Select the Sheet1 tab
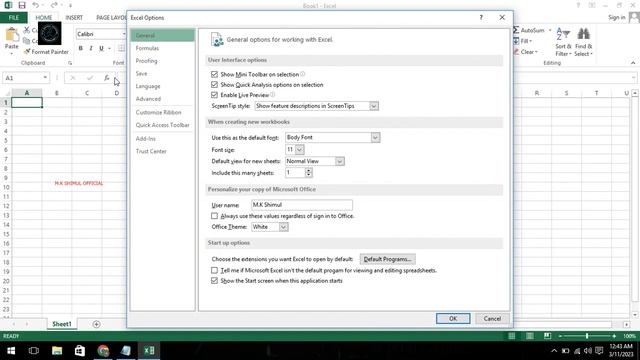 click(62, 324)
